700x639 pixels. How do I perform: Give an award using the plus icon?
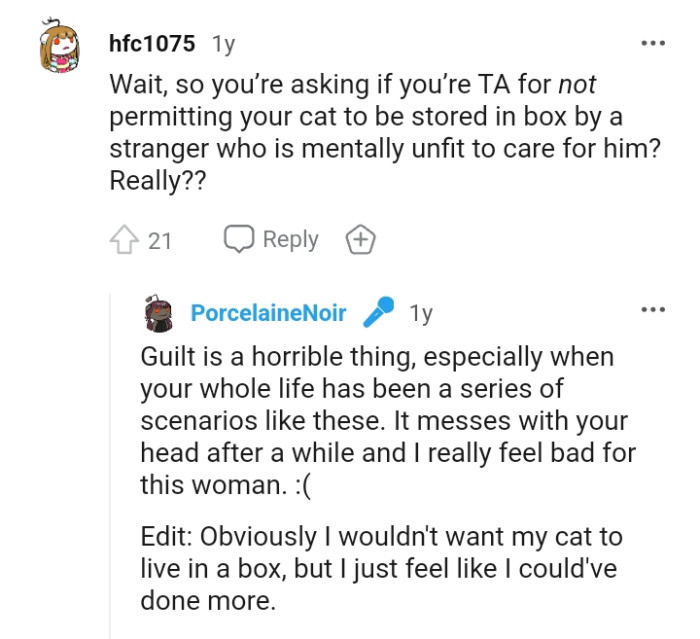click(360, 240)
